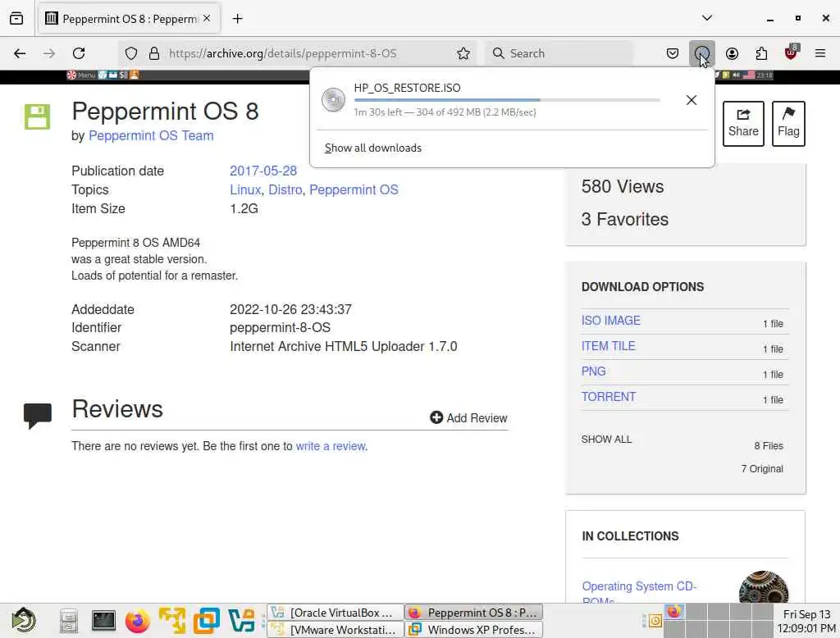840x638 pixels.
Task: Switch to the VMware Workstation window
Action: tap(336, 630)
